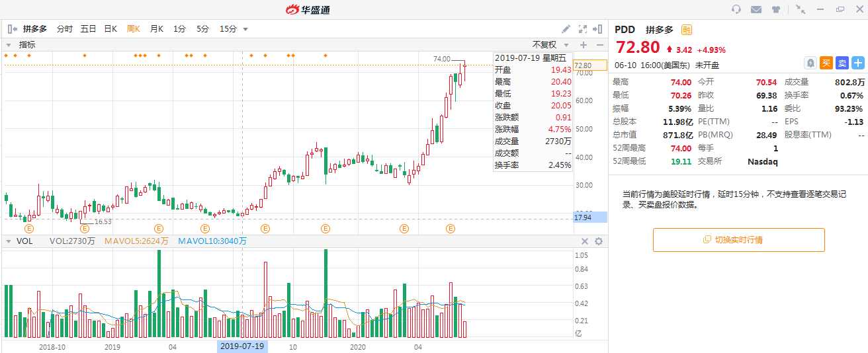Open the 不复权 adjustment dropdown
Screen dimensions: 868x353
(548, 45)
